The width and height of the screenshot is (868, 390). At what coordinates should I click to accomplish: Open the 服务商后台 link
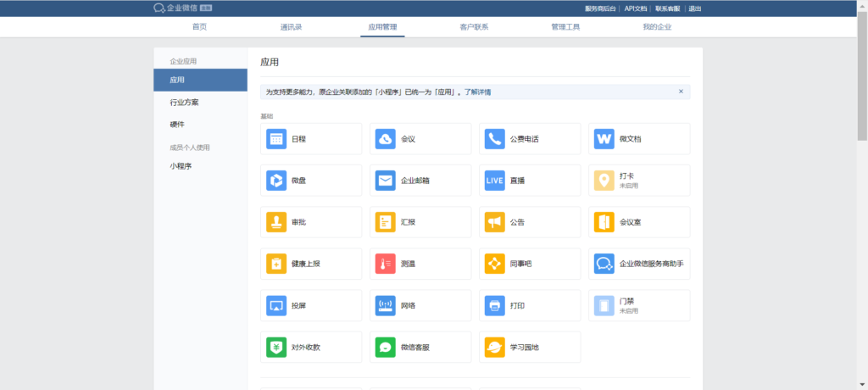tap(600, 8)
